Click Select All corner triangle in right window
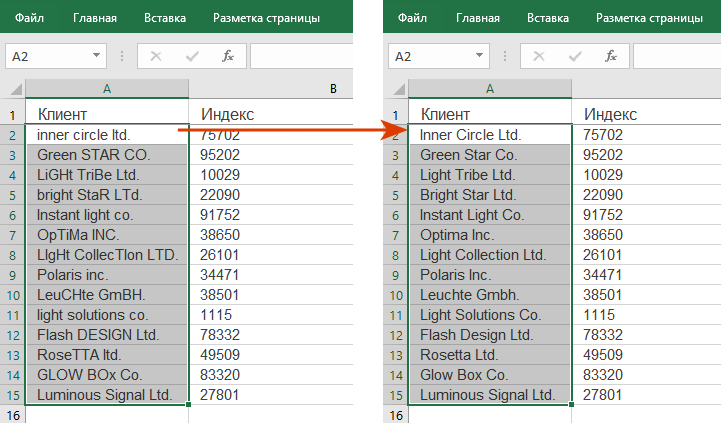The height and width of the screenshot is (423, 721). pyautogui.click(x=399, y=89)
